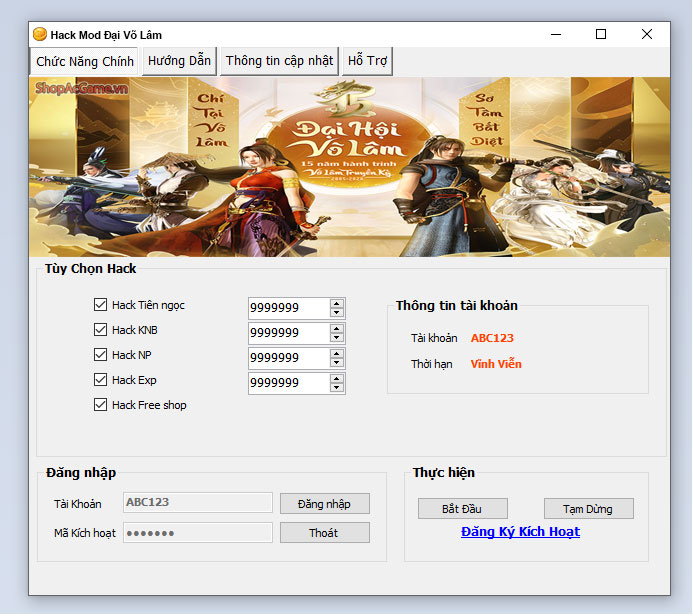Uncheck the Hack Tiên ngọc checkbox

tap(100, 304)
